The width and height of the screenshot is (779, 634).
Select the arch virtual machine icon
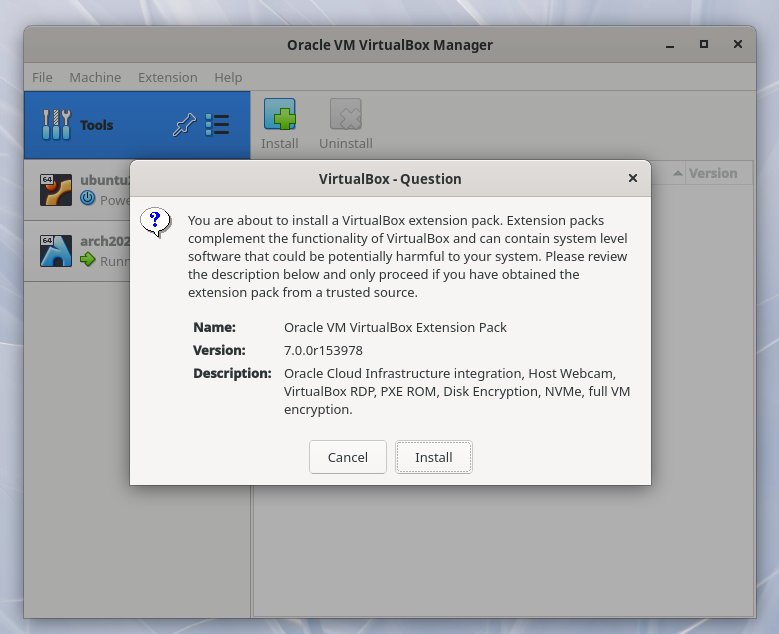click(56, 251)
